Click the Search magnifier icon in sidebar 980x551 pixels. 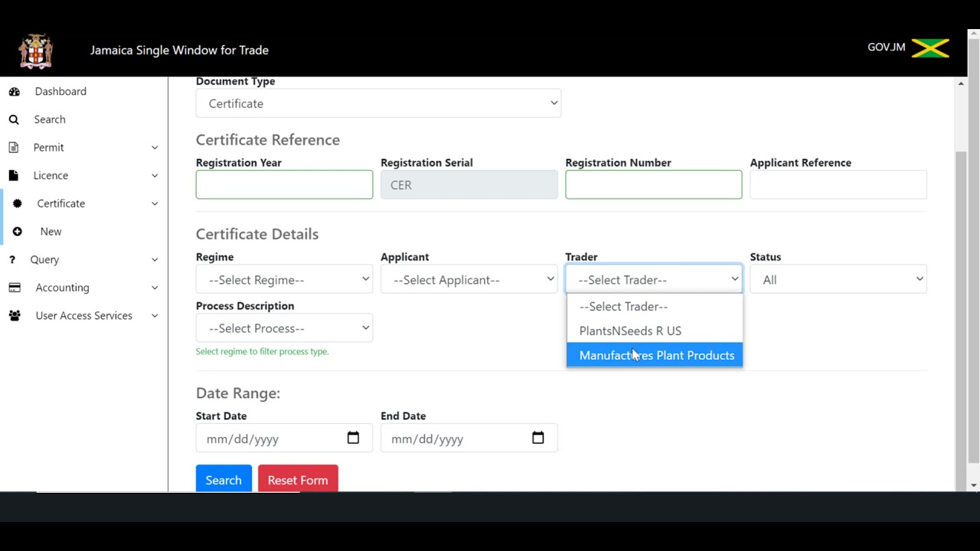tap(14, 119)
